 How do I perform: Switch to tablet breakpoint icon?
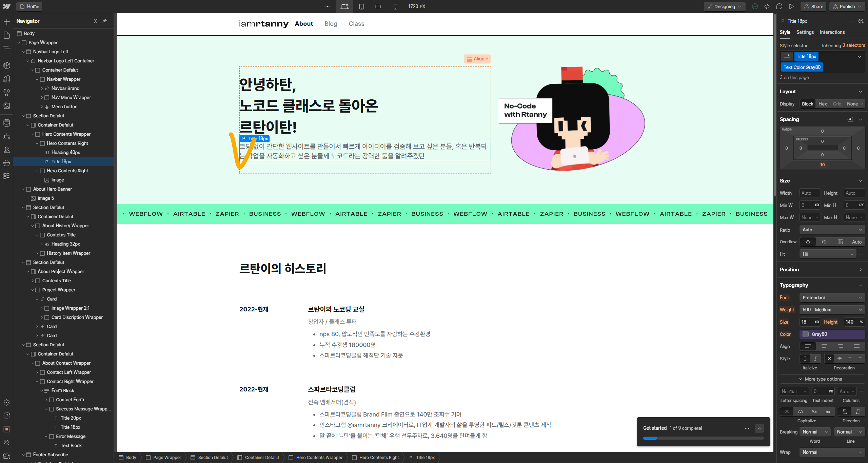point(361,6)
